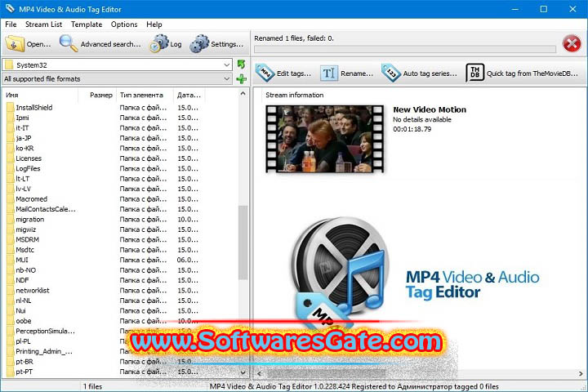This screenshot has width=588, height=392.
Task: Click the file list vertical scrollbar thumb
Action: pyautogui.click(x=243, y=243)
